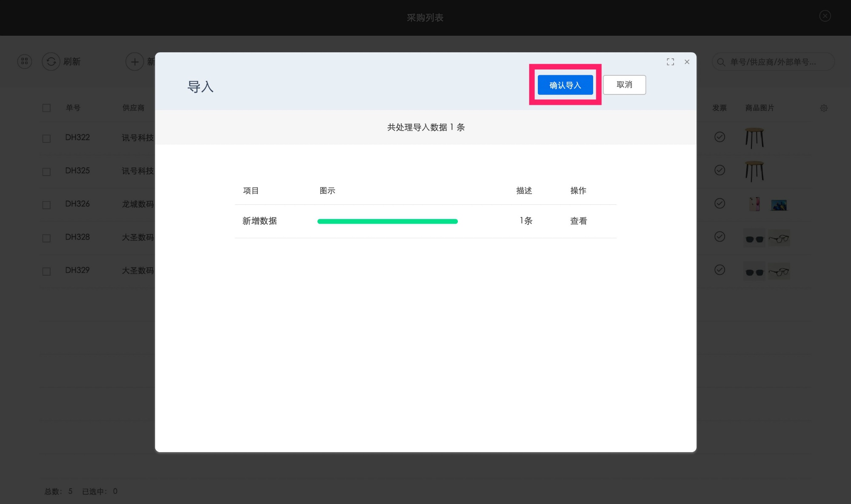Viewport: 851px width, 504px height.
Task: Close the 采购列表 window via top-right circle X
Action: click(825, 16)
